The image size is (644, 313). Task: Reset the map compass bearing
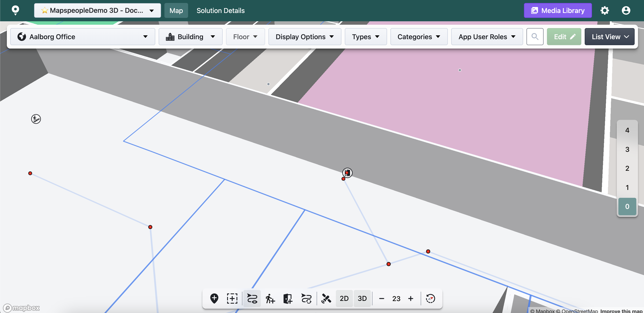pyautogui.click(x=430, y=298)
